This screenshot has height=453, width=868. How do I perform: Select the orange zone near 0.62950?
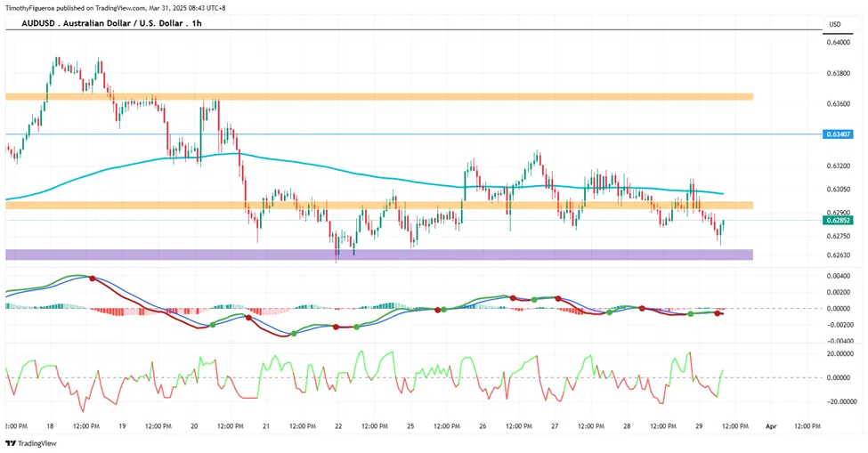point(379,206)
